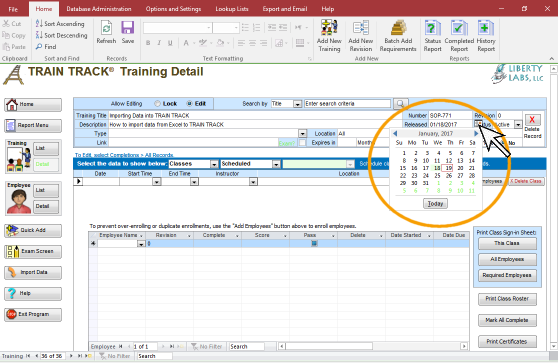Open Quick Add from the sidebar

click(x=33, y=231)
